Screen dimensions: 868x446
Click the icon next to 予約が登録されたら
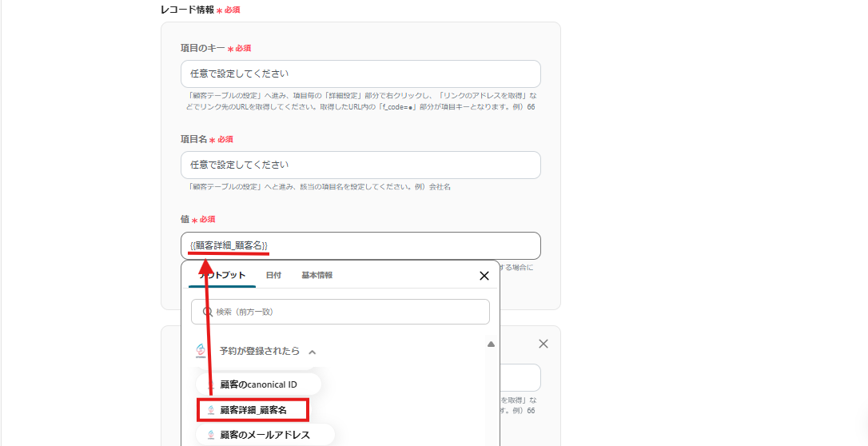[201, 351]
